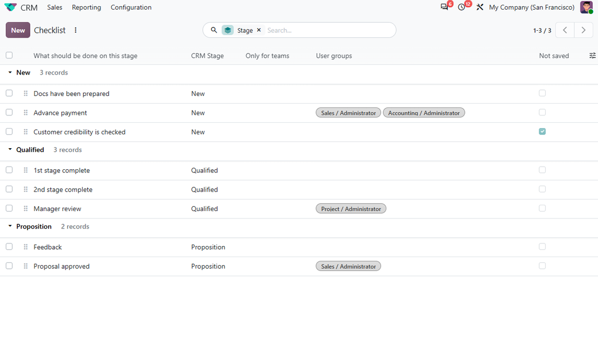Open the activities clock icon
This screenshot has width=598, height=364.
click(461, 7)
